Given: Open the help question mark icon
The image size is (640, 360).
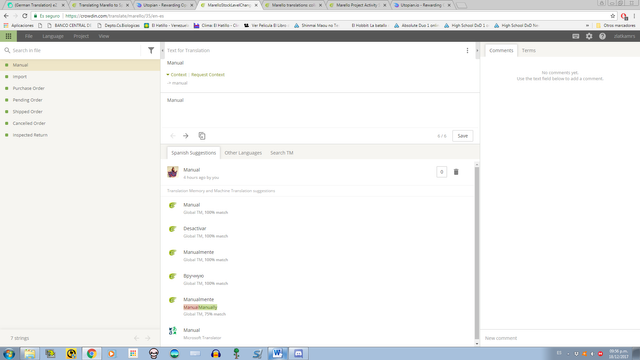Looking at the screenshot, I should 602,36.
